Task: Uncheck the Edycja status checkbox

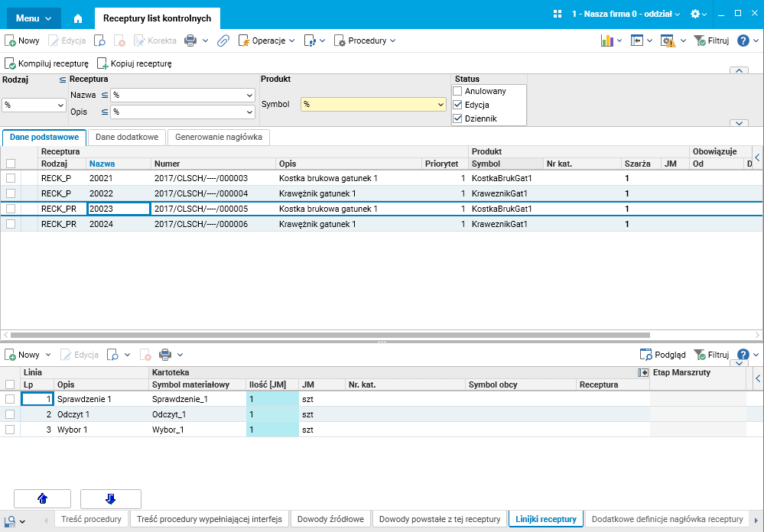Action: coord(458,105)
